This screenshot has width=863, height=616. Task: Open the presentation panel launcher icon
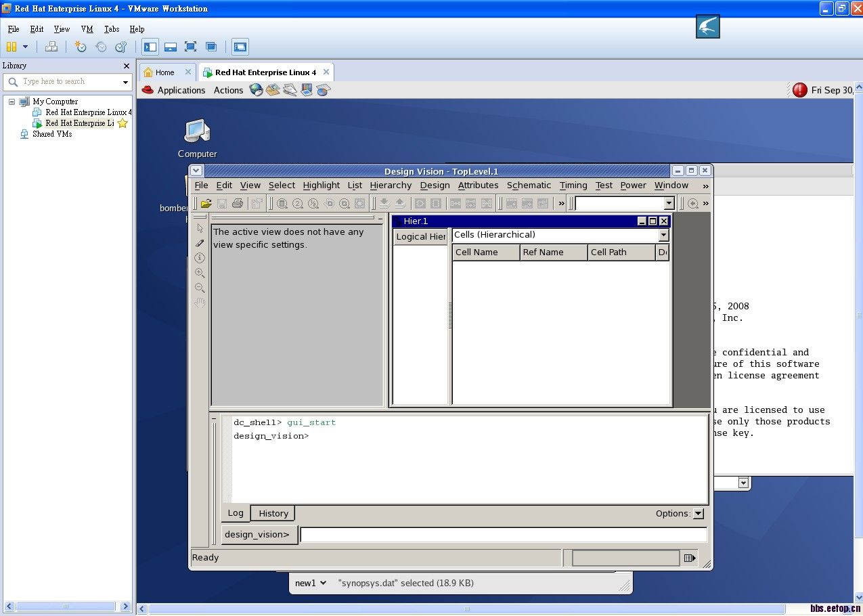(307, 90)
